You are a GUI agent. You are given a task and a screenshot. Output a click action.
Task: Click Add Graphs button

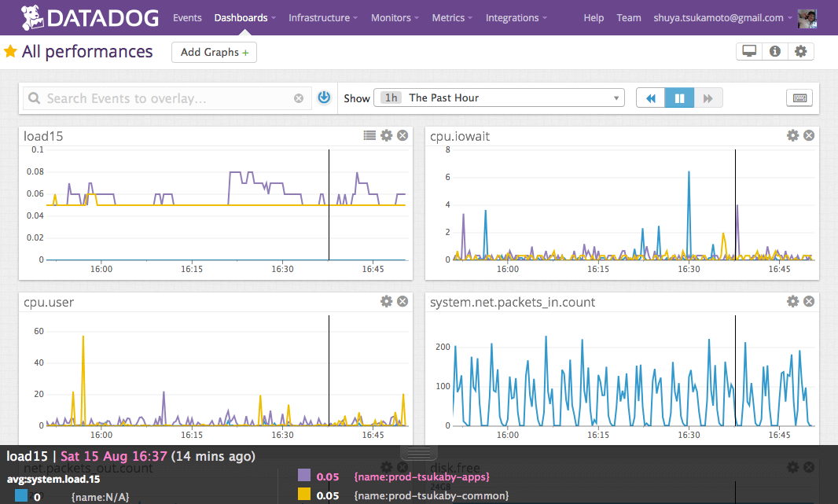coord(214,53)
